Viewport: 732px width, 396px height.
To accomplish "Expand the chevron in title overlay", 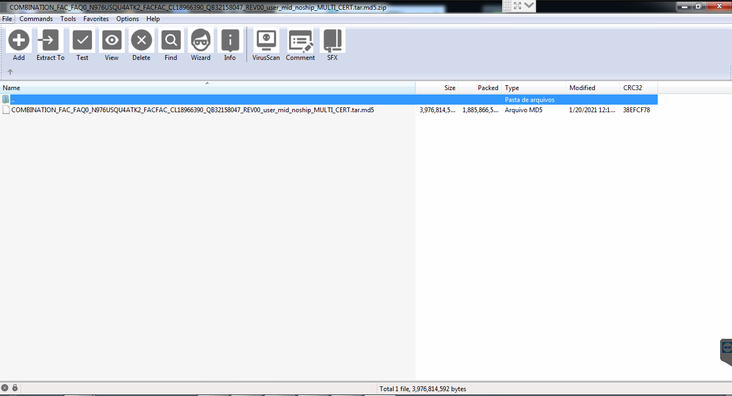I will click(x=529, y=5).
